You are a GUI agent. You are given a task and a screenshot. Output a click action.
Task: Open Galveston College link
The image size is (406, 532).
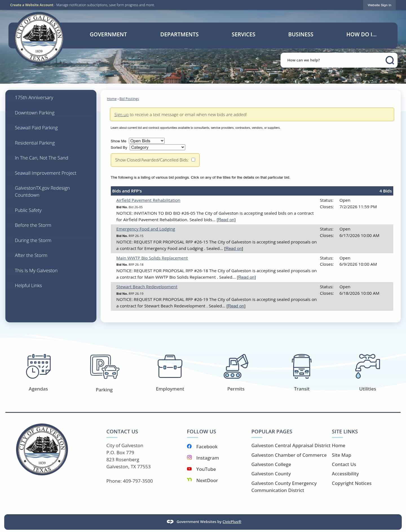click(271, 464)
